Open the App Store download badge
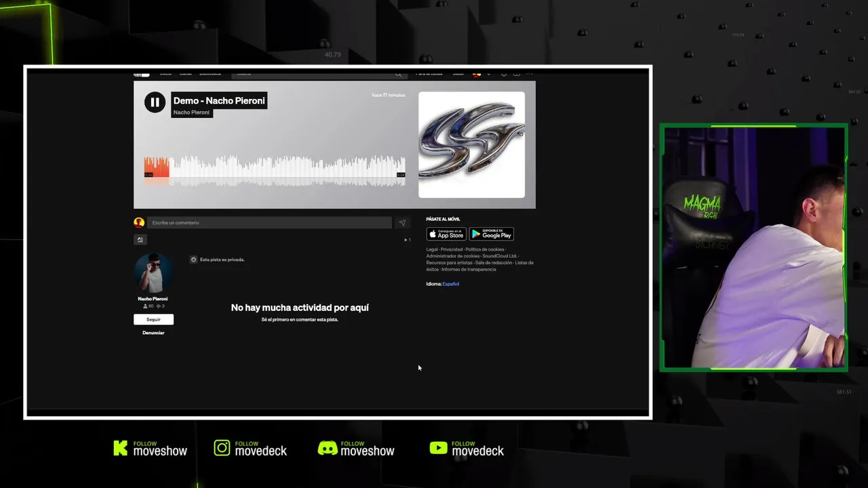868x488 pixels. click(x=446, y=234)
